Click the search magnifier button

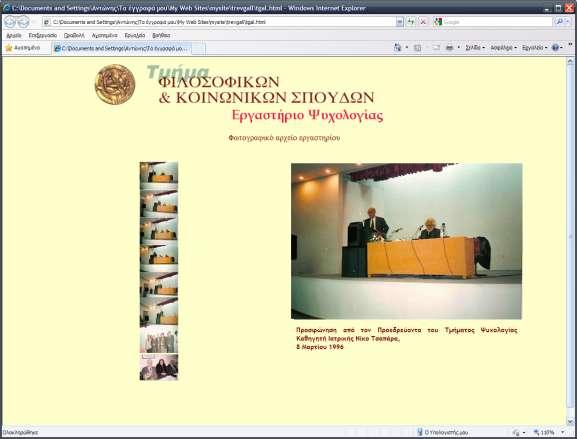pyautogui.click(x=559, y=22)
